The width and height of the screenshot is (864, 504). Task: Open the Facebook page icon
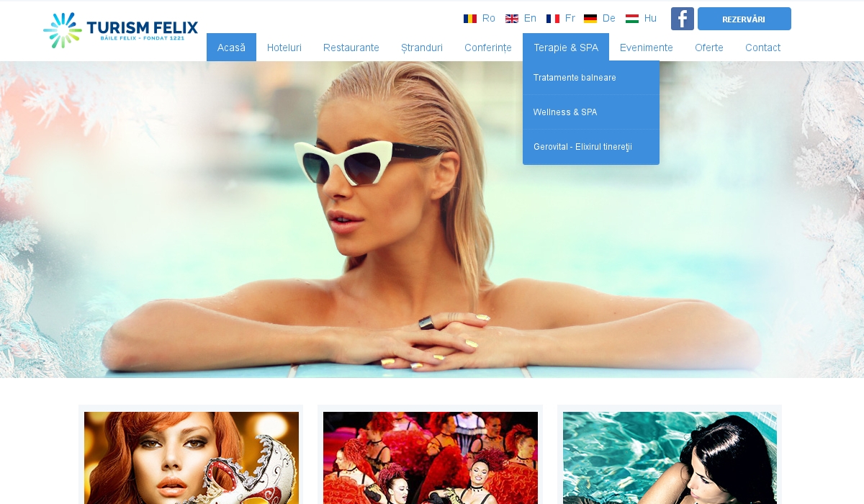pyautogui.click(x=683, y=19)
